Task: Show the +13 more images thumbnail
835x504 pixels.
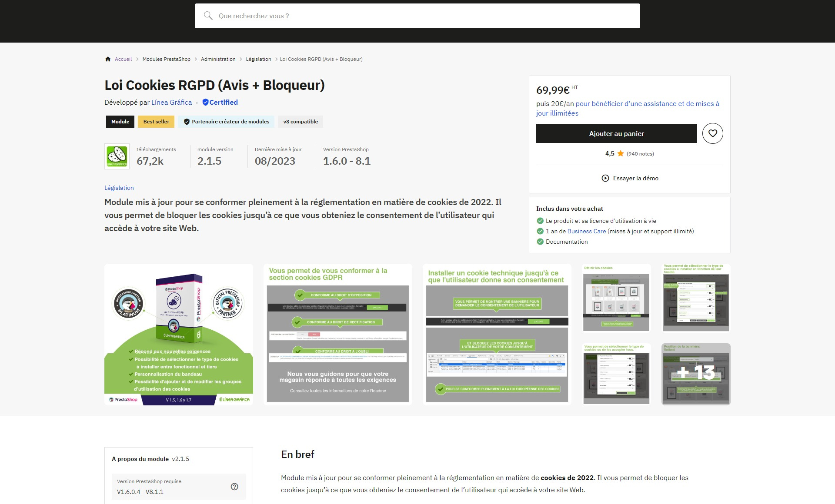Action: click(x=696, y=374)
